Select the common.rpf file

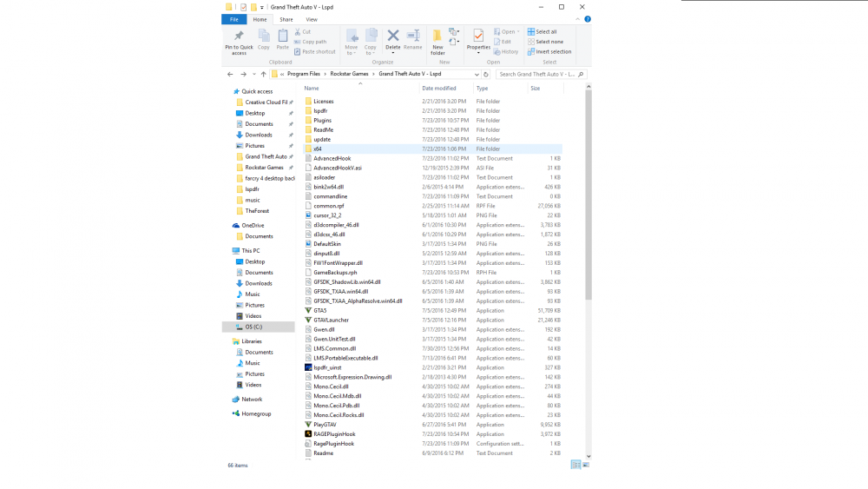point(328,206)
